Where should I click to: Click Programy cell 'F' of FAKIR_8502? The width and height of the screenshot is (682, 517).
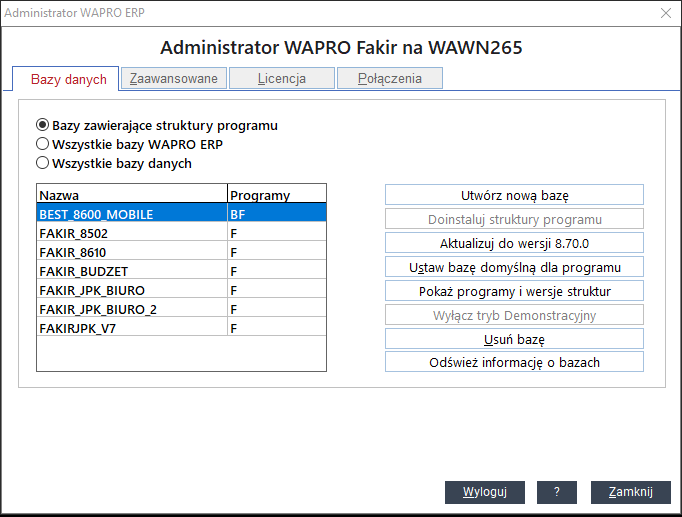[277, 233]
